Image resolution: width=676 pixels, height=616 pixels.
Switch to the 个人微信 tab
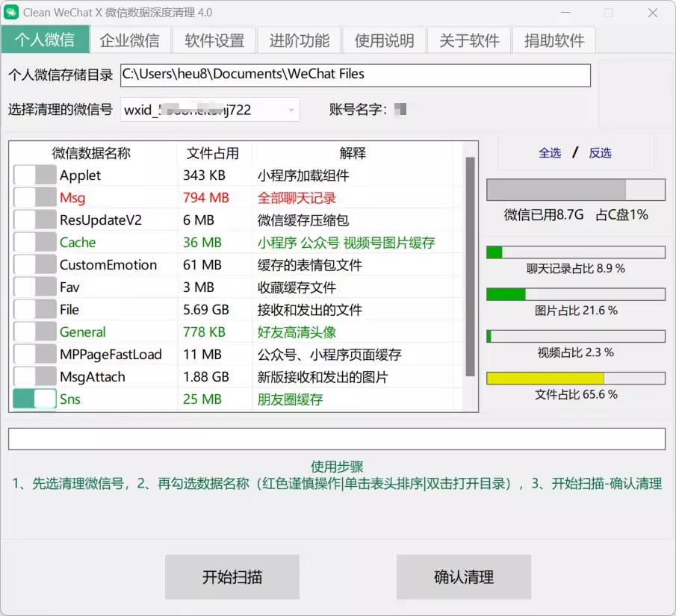46,40
